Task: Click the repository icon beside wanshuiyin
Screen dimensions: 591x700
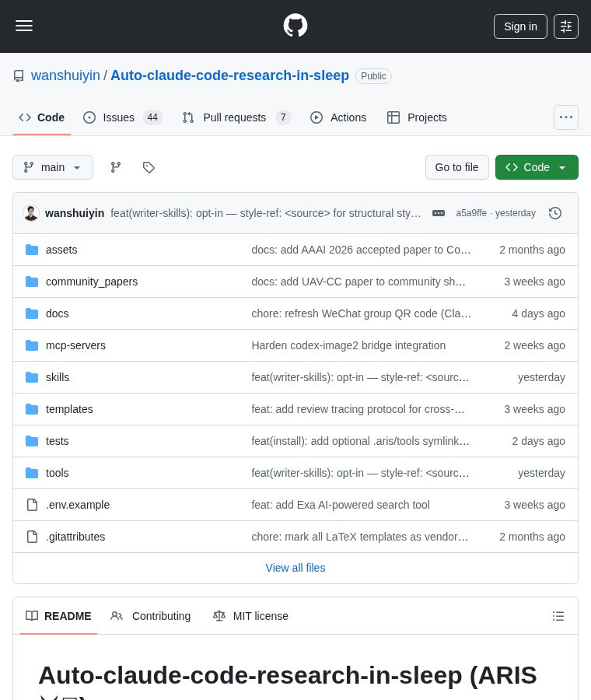Action: (19, 76)
